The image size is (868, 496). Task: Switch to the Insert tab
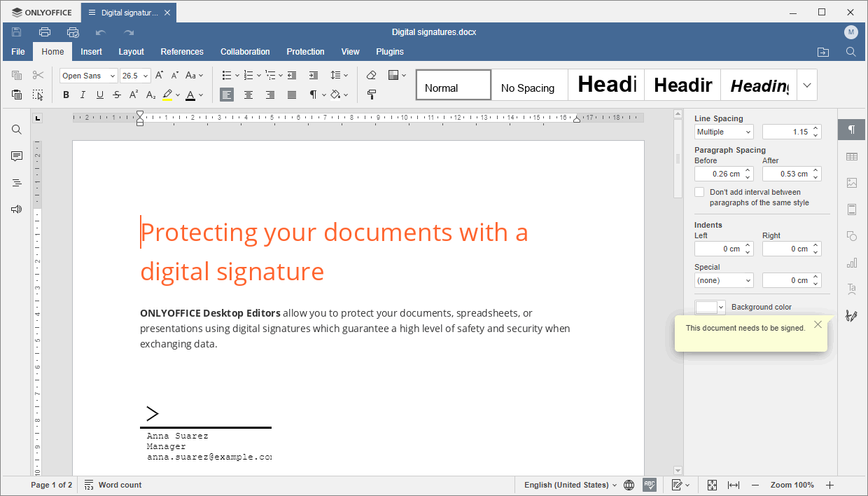coord(91,52)
